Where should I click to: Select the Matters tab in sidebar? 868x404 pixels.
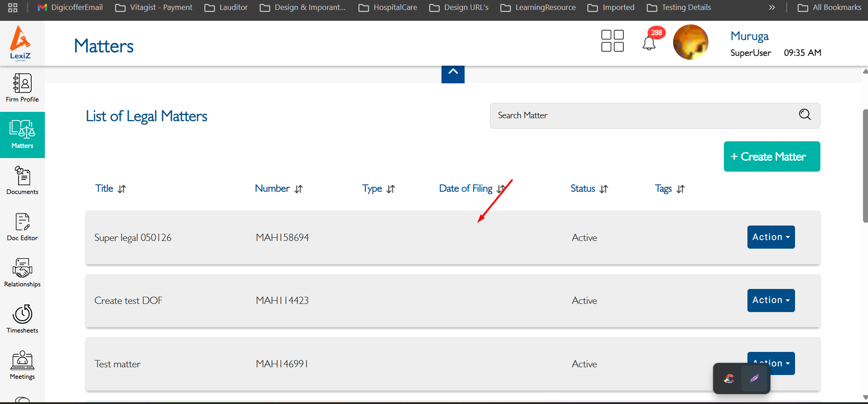(22, 135)
